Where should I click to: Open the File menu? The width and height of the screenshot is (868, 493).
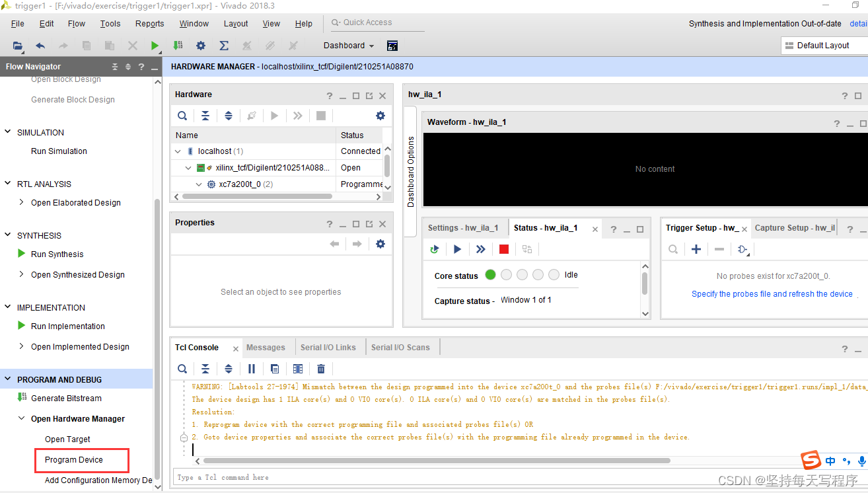point(18,24)
